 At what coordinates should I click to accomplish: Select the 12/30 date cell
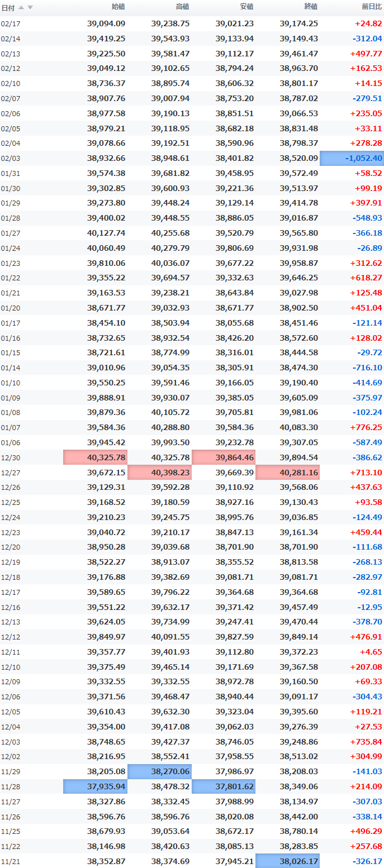point(10,457)
